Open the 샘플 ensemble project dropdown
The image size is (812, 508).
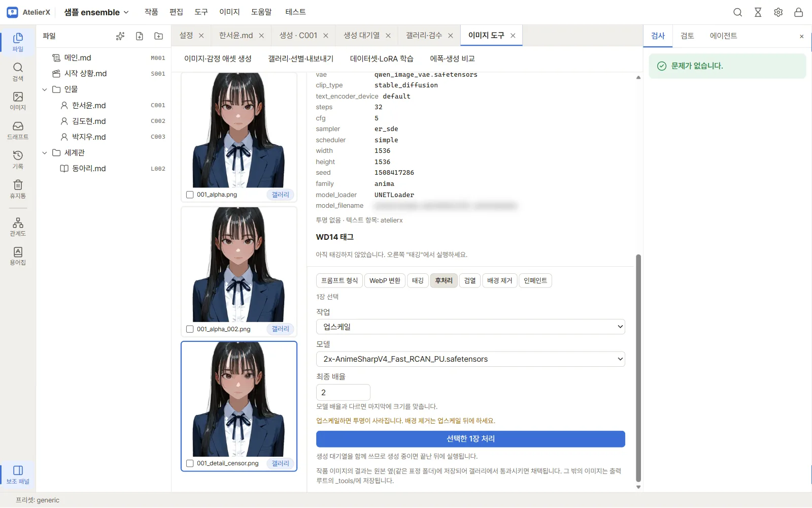pyautogui.click(x=96, y=12)
